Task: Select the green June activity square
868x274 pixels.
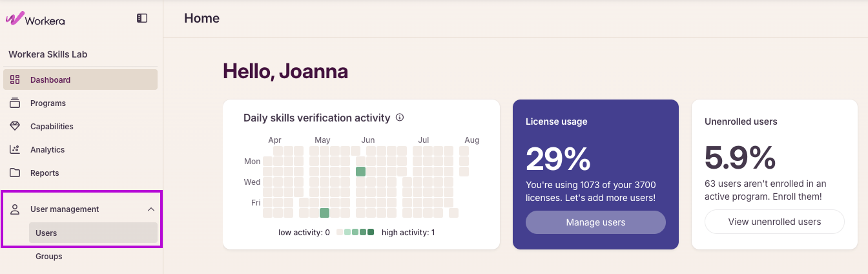Action: click(x=361, y=171)
